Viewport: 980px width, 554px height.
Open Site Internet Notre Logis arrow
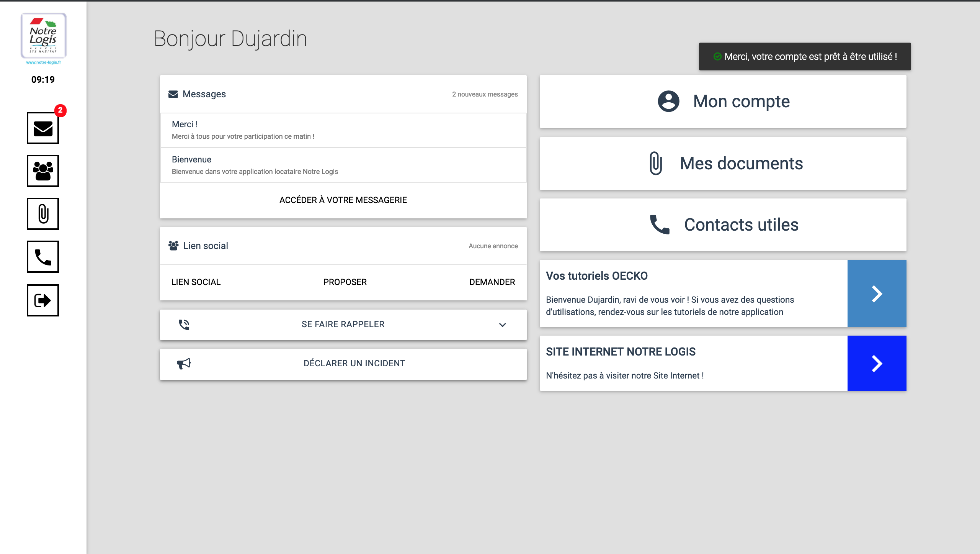877,364
